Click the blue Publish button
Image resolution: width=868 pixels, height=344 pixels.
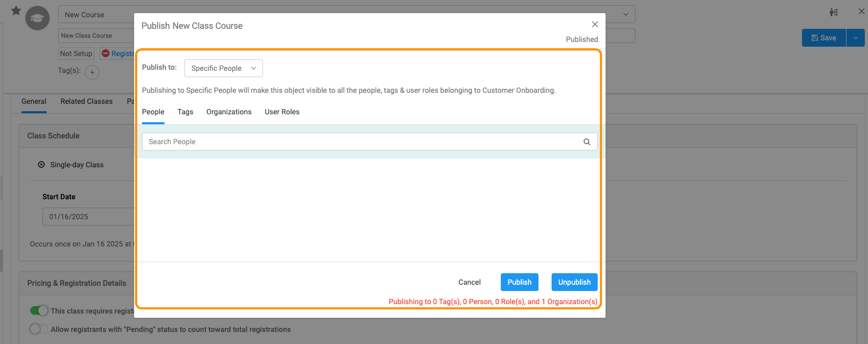520,282
